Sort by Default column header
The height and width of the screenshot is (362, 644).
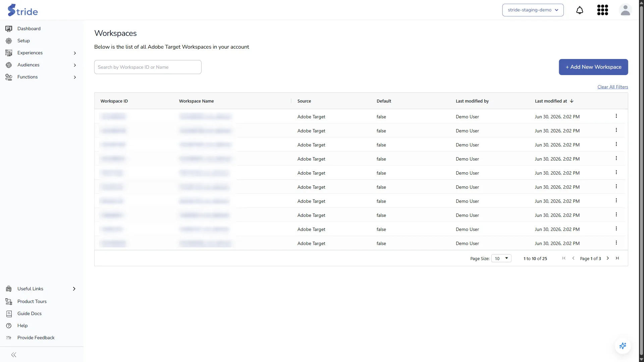point(384,101)
